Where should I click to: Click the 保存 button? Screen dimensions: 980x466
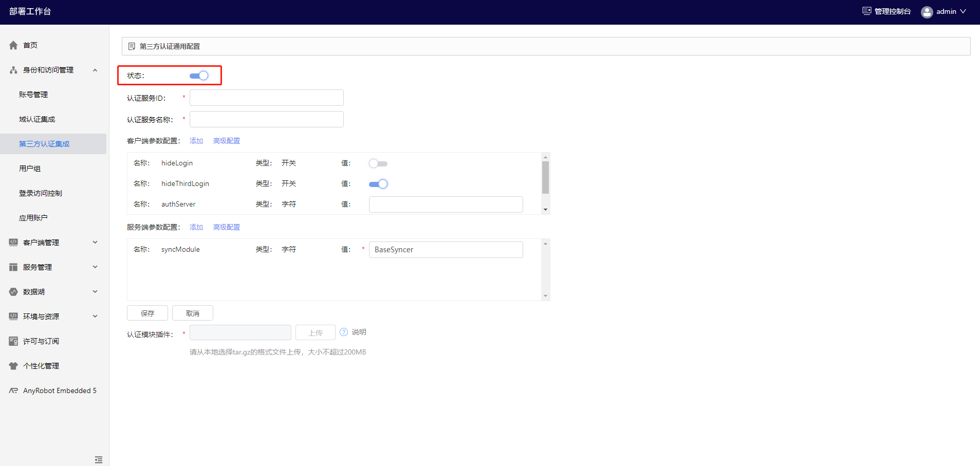147,313
